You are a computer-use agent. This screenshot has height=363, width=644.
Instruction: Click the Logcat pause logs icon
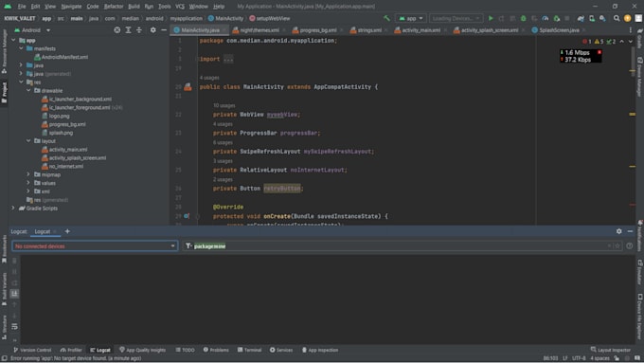click(x=14, y=272)
